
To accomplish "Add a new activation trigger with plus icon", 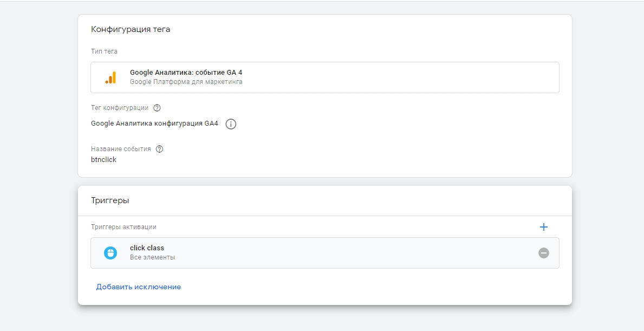I will tap(543, 227).
